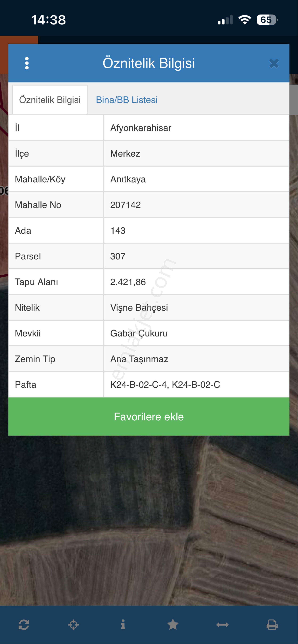Open favorites with the star icon
Image resolution: width=298 pixels, height=644 pixels.
click(x=173, y=624)
